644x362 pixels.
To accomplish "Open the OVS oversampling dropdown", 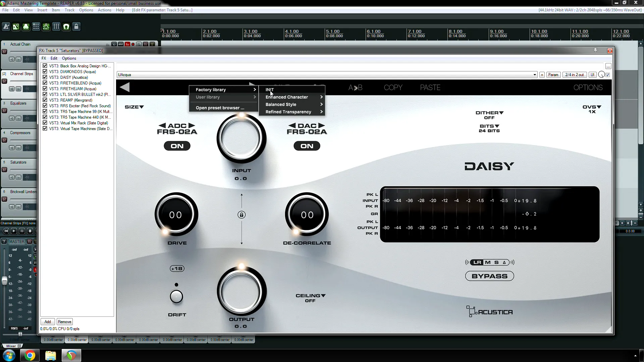I will [x=592, y=107].
